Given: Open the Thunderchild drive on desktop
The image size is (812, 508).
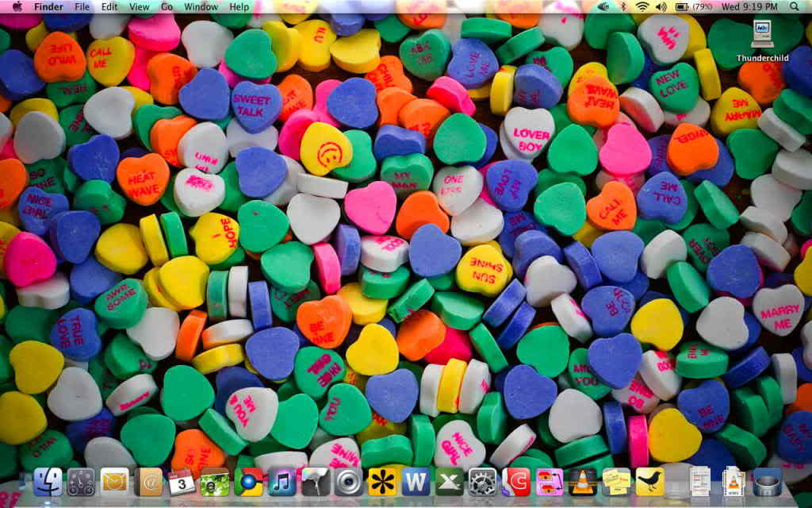Looking at the screenshot, I should 762,41.
